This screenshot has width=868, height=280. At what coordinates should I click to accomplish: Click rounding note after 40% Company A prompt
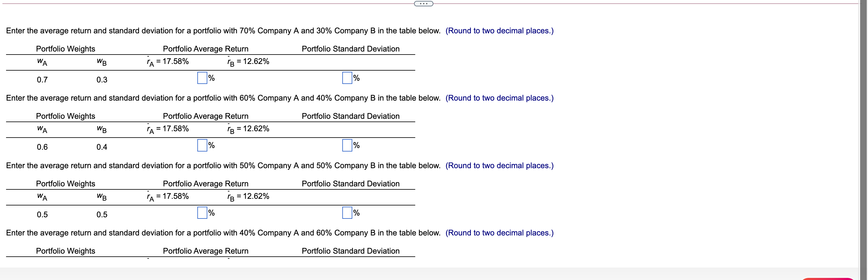point(499,233)
